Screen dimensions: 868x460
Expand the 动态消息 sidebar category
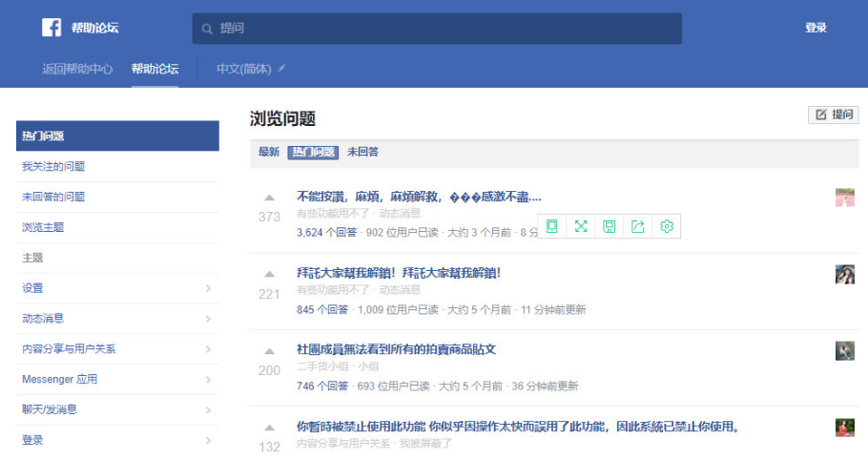click(207, 319)
